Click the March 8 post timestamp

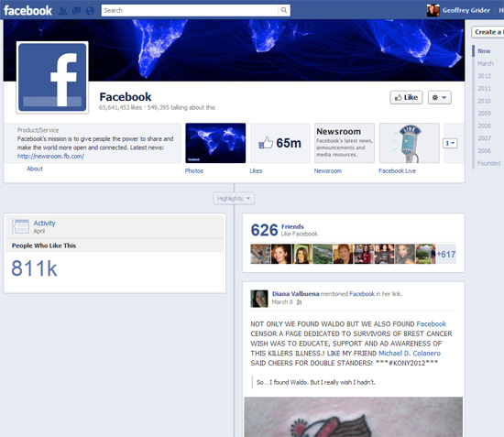pyautogui.click(x=282, y=302)
